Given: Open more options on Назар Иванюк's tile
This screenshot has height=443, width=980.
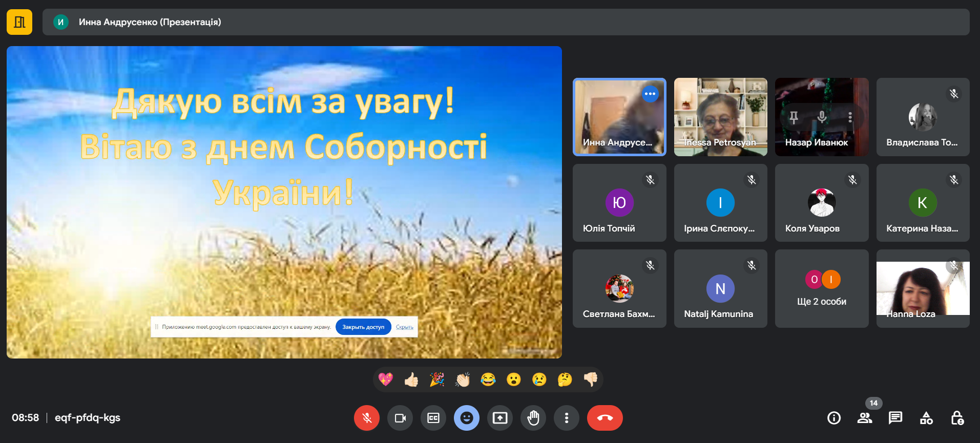Looking at the screenshot, I should (850, 117).
